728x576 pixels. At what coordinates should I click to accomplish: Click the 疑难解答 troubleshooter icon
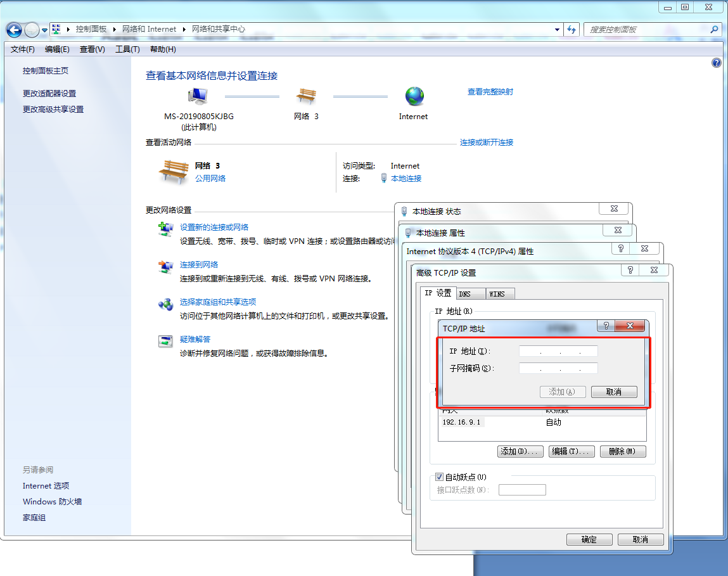point(165,341)
